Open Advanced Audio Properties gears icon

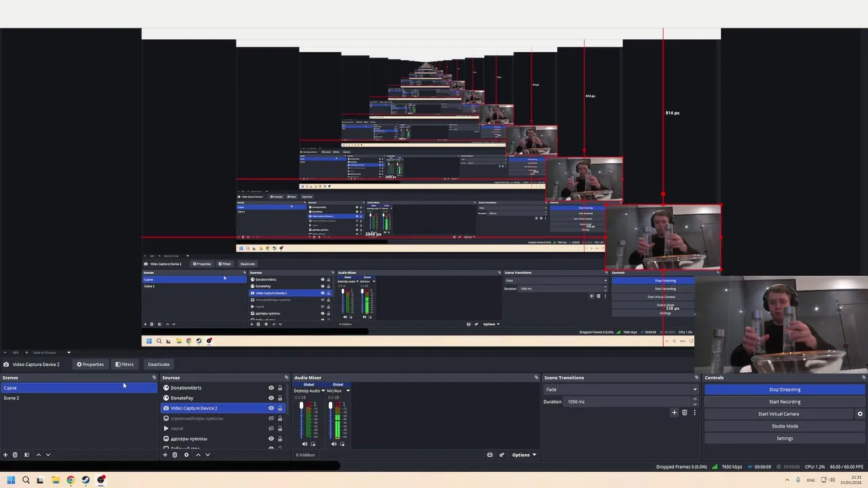coord(502,455)
